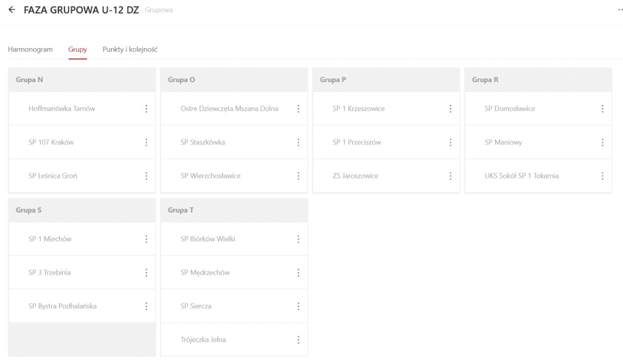623x364 pixels.
Task: Open three-dot menu for SP 107 Kraków
Action: coord(146,142)
